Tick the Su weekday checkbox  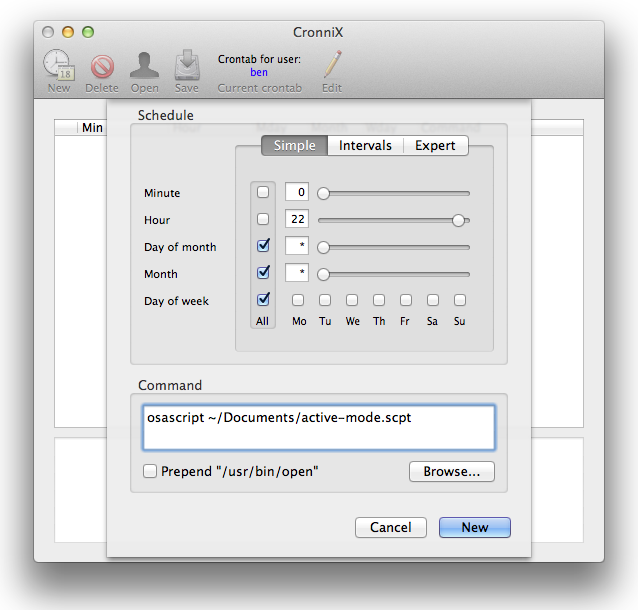coord(460,300)
